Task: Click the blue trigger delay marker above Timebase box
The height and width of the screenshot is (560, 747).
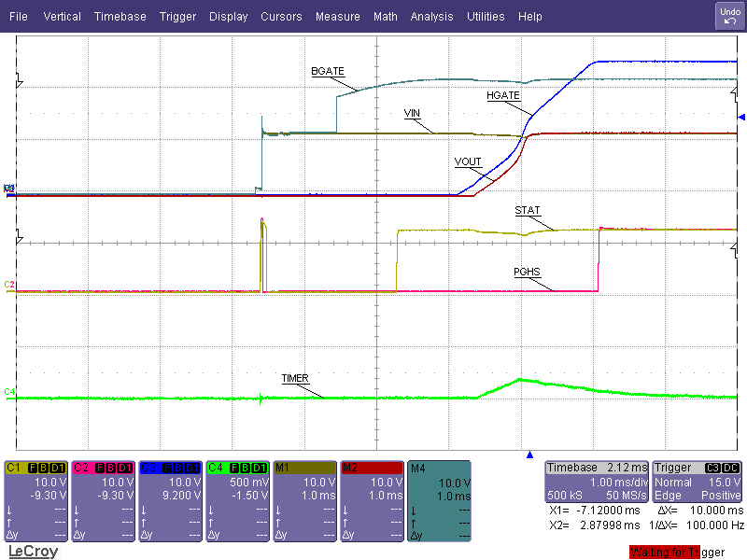Action: pyautogui.click(x=529, y=456)
